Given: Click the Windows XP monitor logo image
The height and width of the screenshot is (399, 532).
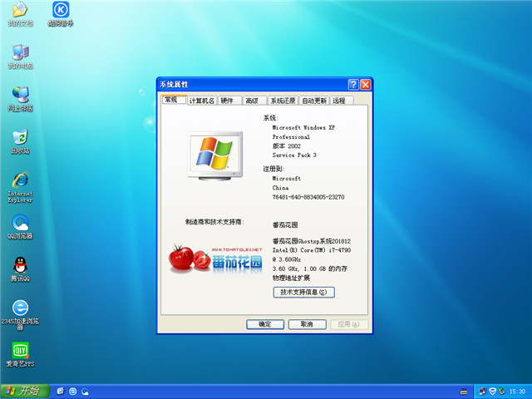Looking at the screenshot, I should click(215, 155).
